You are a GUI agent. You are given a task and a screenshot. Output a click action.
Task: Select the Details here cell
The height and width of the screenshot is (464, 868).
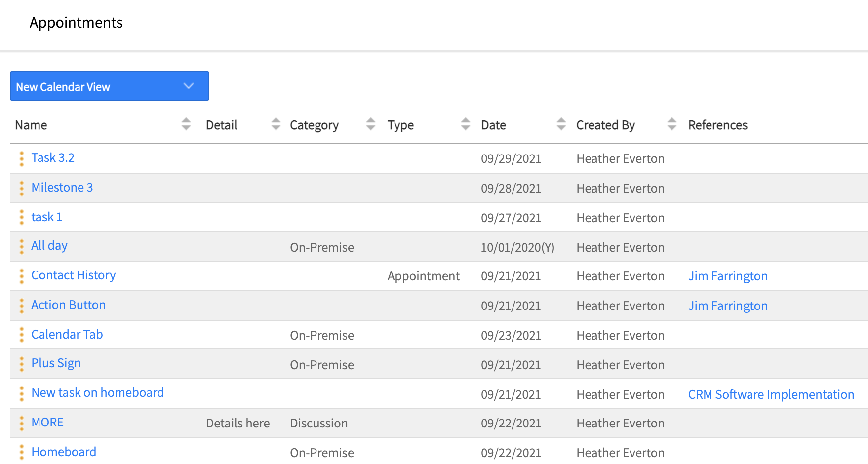[x=238, y=424]
